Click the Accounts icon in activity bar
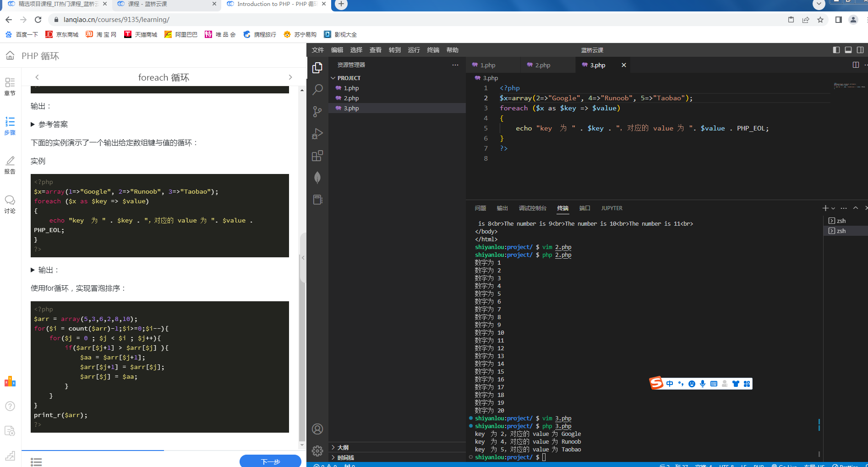868x467 pixels. pyautogui.click(x=317, y=429)
